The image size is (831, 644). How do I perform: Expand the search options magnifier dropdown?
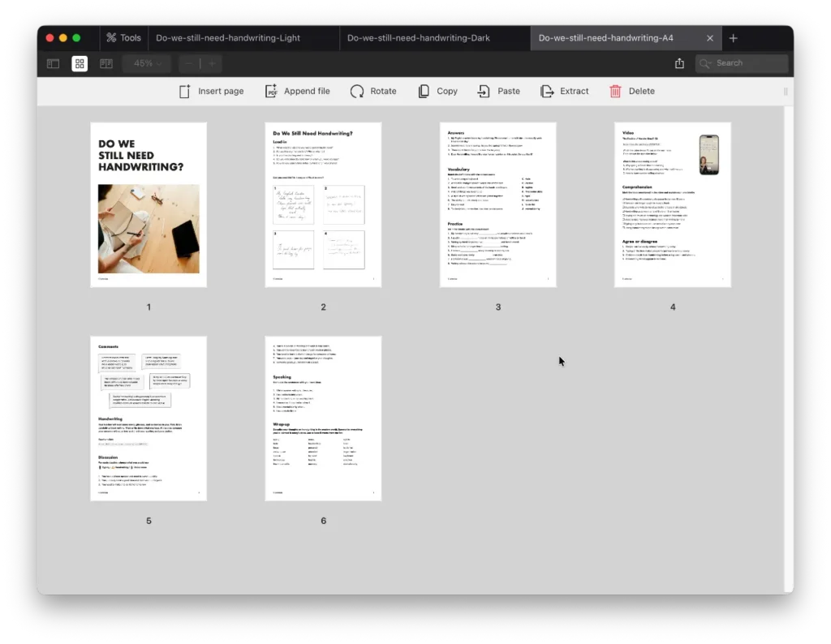(705, 63)
